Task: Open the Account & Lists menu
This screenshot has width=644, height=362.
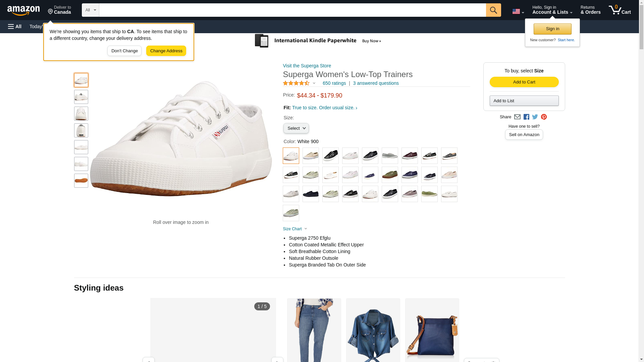Action: (x=552, y=10)
